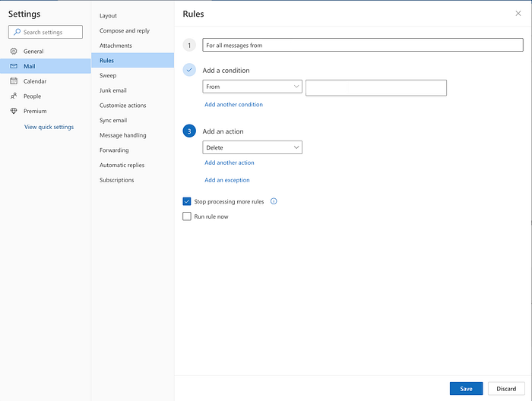Click the Premium diamond icon
Image resolution: width=532 pixels, height=401 pixels.
point(14,111)
